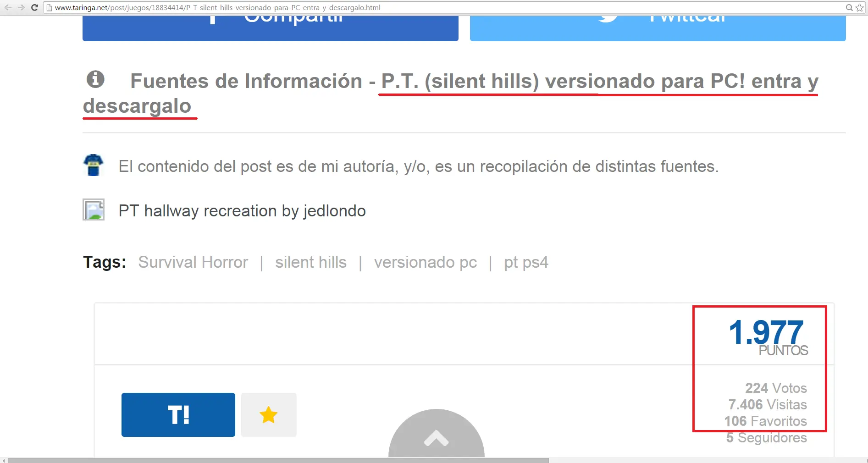The height and width of the screenshot is (463, 868).
Task: Click the 106 Favoritos count
Action: pyautogui.click(x=766, y=421)
